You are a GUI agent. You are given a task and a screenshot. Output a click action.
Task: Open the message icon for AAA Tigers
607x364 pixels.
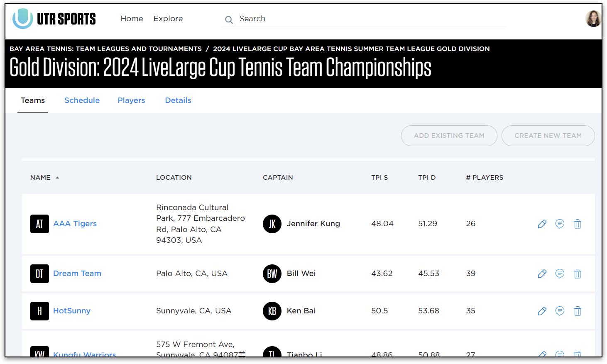coord(560,224)
